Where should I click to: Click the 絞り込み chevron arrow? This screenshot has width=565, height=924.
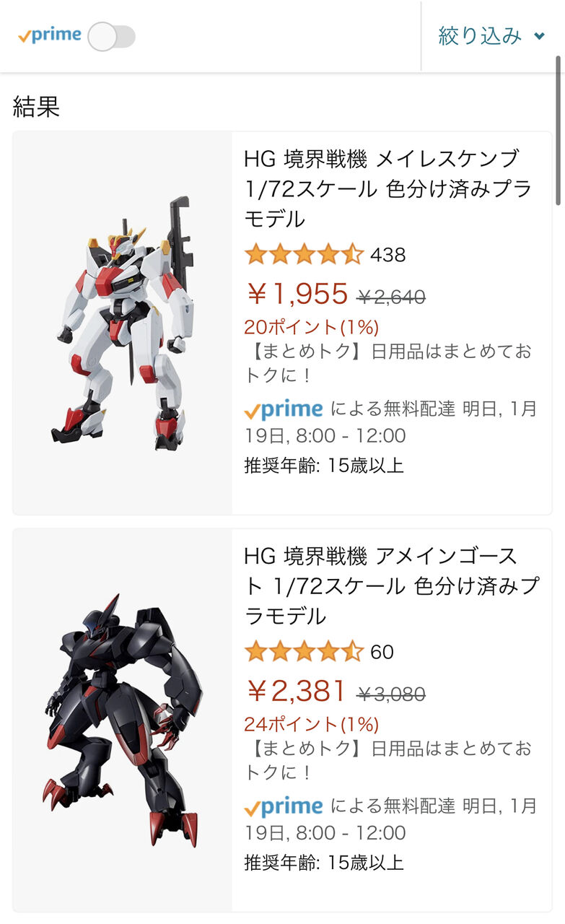point(539,37)
